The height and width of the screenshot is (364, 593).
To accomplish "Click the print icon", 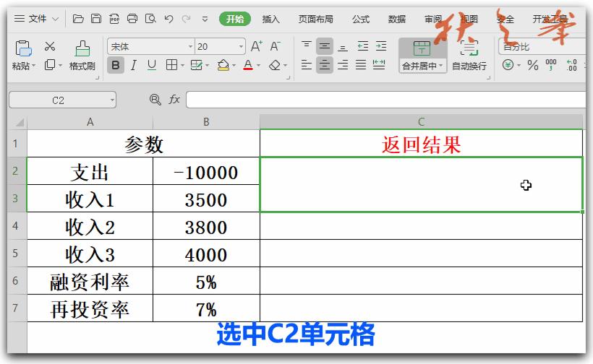I will (x=132, y=19).
